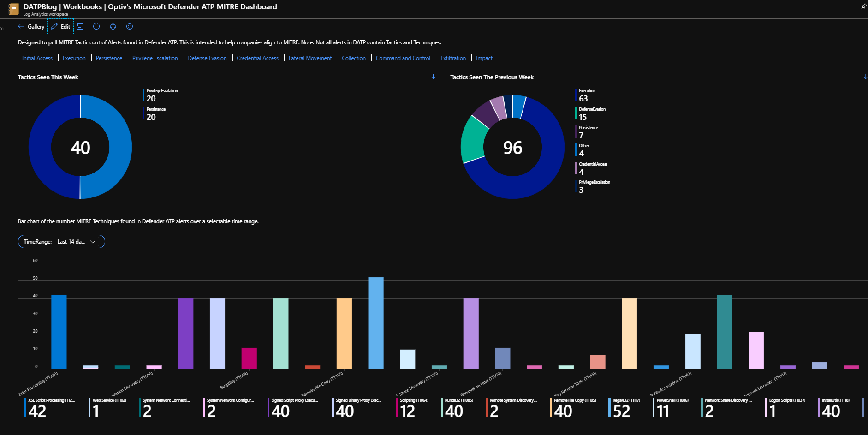Open the Initial Access tab link
Image resolution: width=868 pixels, height=435 pixels.
(x=37, y=58)
